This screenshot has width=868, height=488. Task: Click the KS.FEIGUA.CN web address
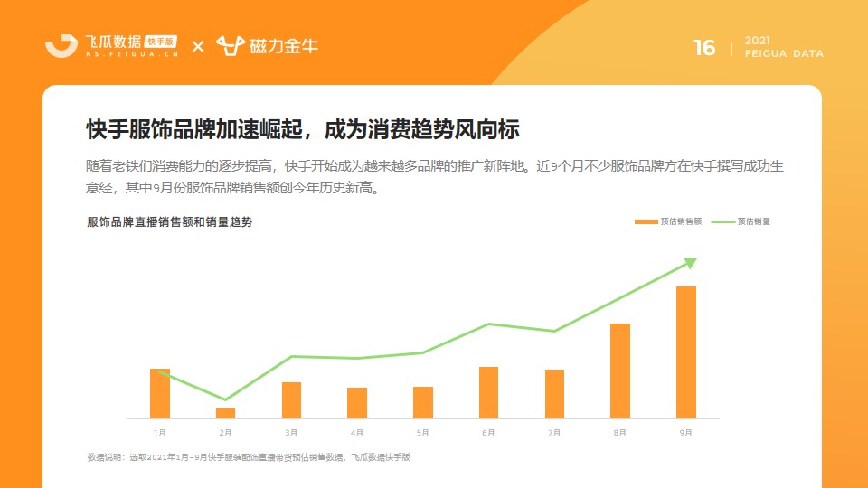[x=132, y=54]
